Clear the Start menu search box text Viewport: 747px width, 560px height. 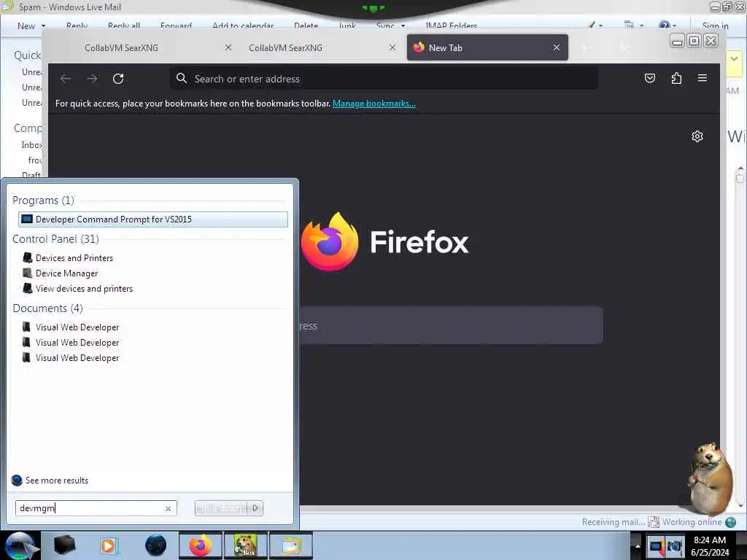pos(168,508)
